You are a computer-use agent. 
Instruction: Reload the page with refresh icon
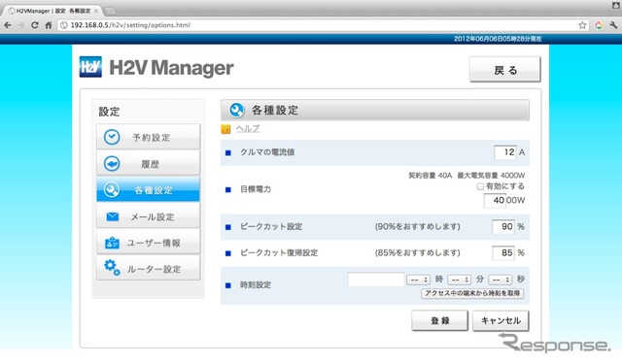[35, 25]
